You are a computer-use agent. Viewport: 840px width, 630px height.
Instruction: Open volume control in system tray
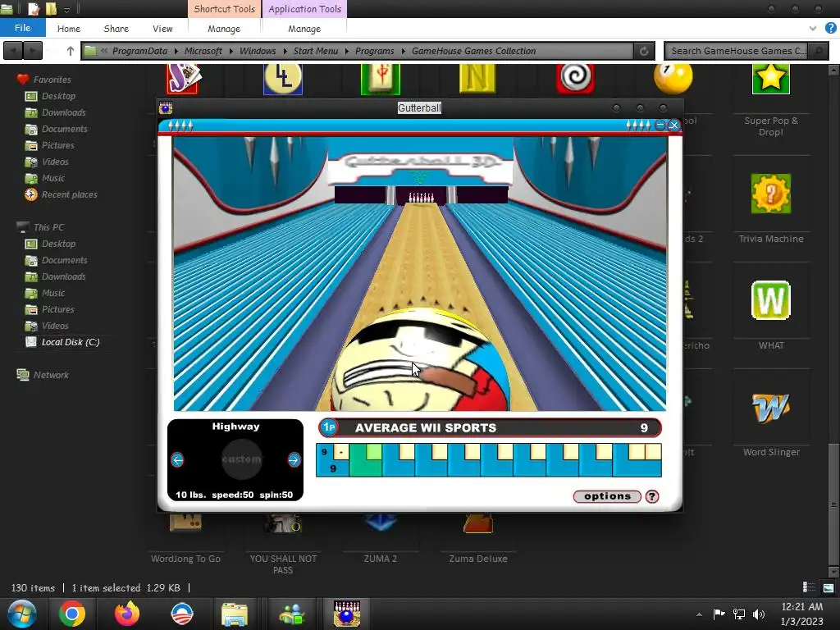pos(758,614)
